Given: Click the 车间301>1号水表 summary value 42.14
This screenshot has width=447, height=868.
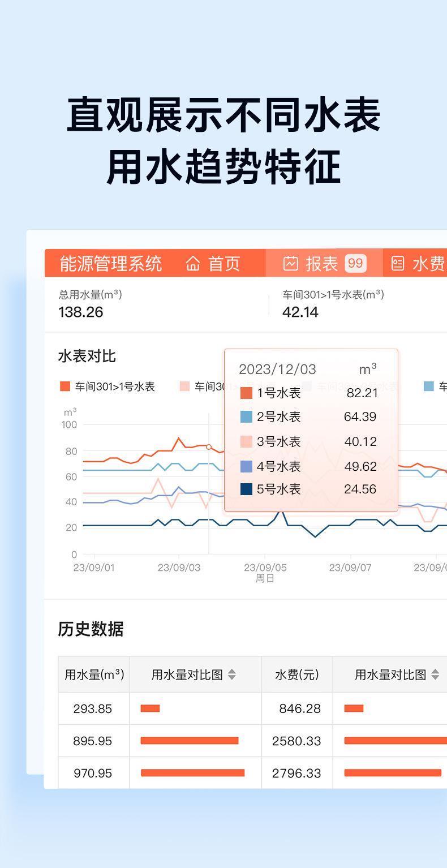Looking at the screenshot, I should point(300,312).
